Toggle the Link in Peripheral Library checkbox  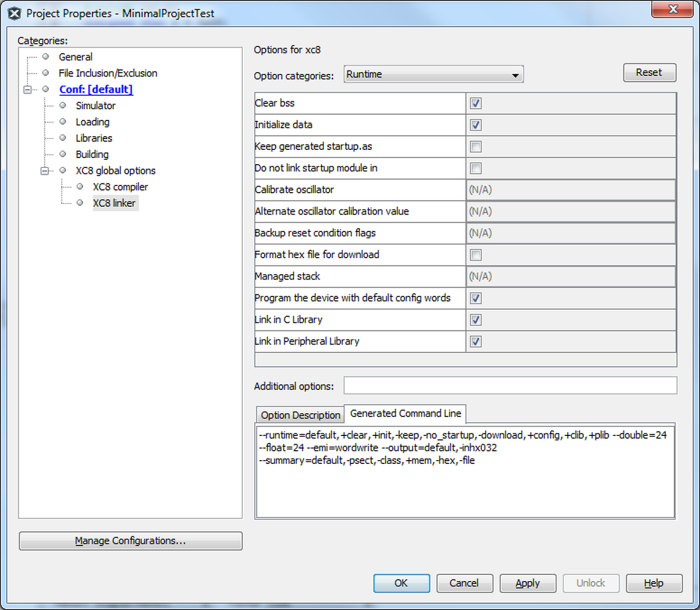pyautogui.click(x=476, y=341)
